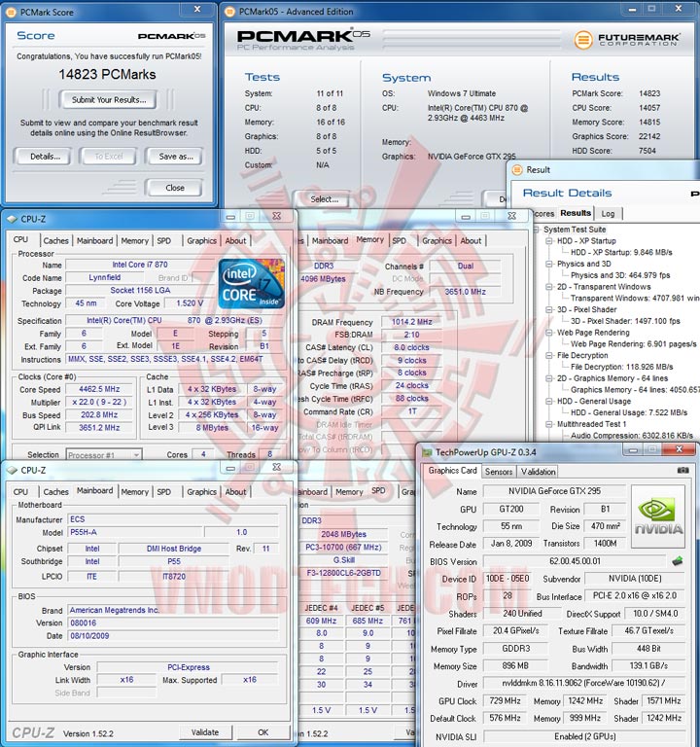The image size is (700, 747).
Task: Click the BIOS save chip icon in GPU-Z
Action: [677, 561]
